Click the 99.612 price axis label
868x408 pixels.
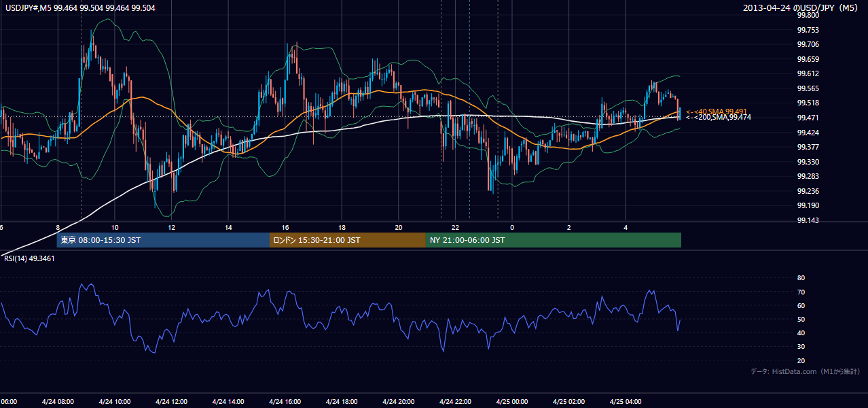(x=808, y=74)
